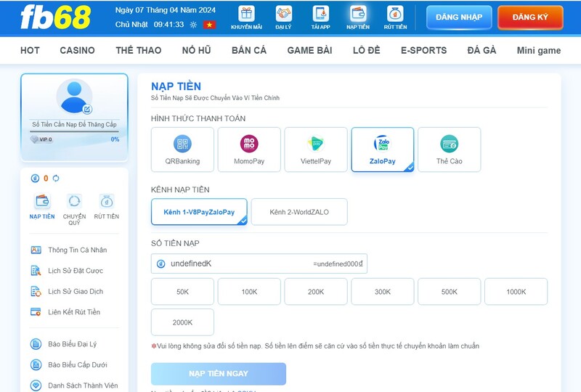Pick the 50K deposit amount
581x392 pixels.
[183, 292]
